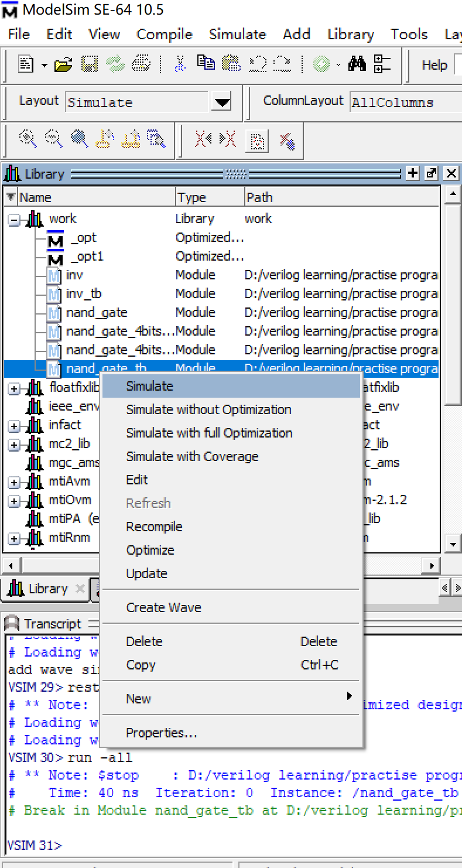Click the Library horizontal scroll right arrow

click(432, 566)
